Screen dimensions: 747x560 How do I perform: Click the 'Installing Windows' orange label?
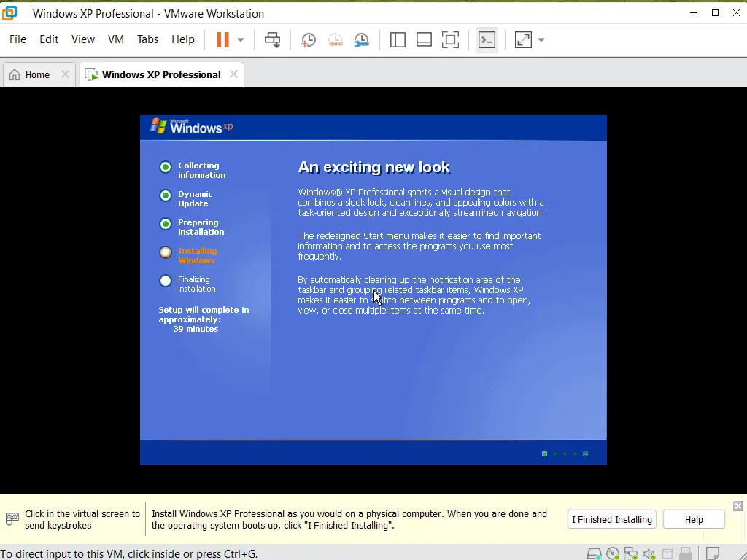[x=197, y=256]
